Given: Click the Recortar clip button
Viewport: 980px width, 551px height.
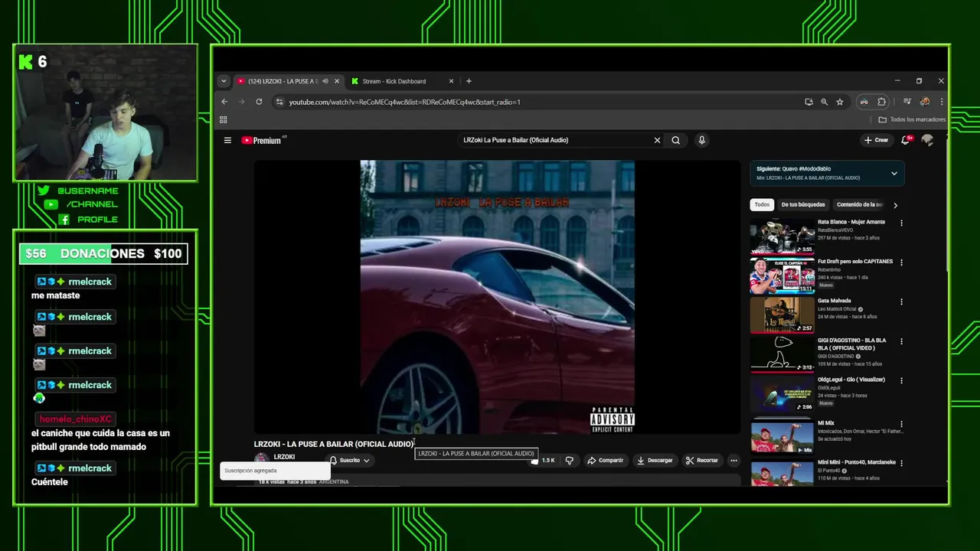Looking at the screenshot, I should (702, 460).
